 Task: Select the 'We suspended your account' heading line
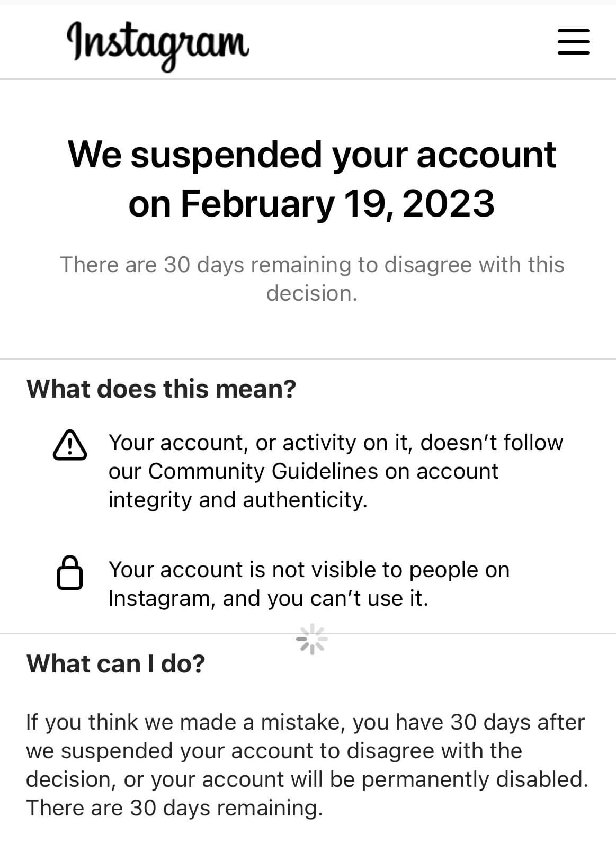coord(312,155)
